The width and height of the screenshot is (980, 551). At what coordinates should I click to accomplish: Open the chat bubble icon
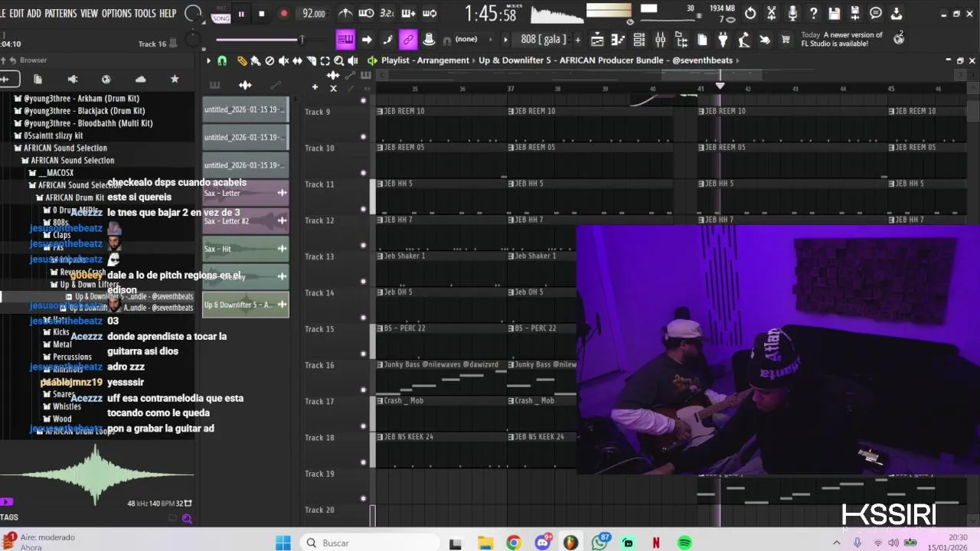pyautogui.click(x=876, y=14)
